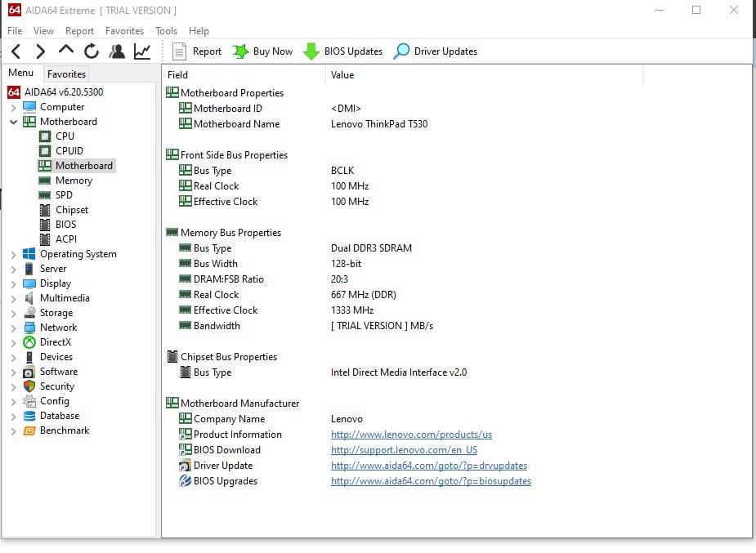Open the Tools menu
The height and width of the screenshot is (553, 756).
tap(167, 31)
